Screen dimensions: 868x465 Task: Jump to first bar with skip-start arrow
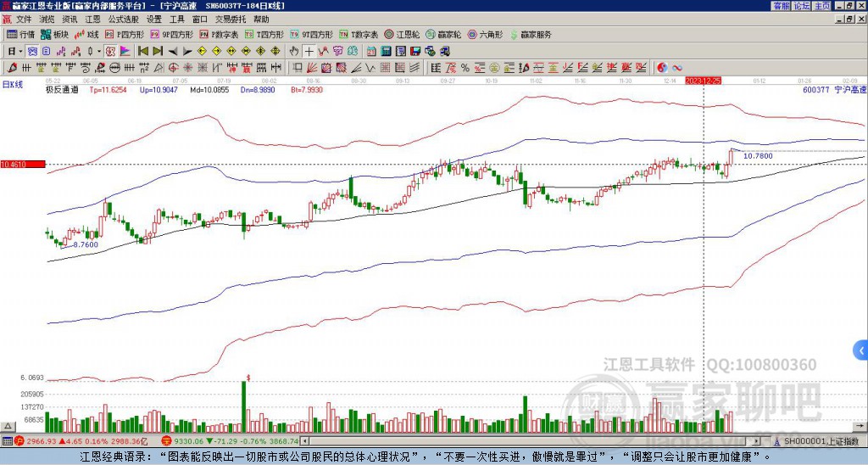(142, 51)
